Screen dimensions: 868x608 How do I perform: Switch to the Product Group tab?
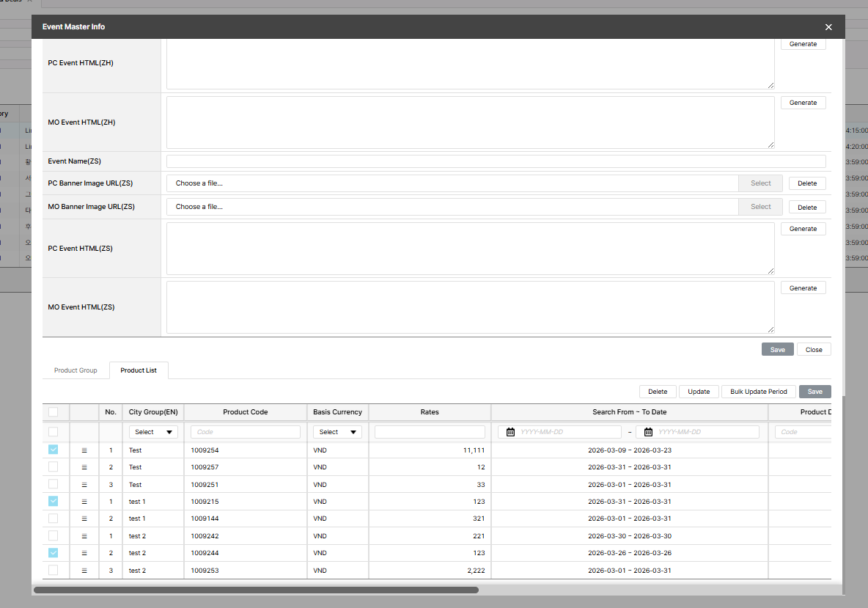tap(76, 370)
